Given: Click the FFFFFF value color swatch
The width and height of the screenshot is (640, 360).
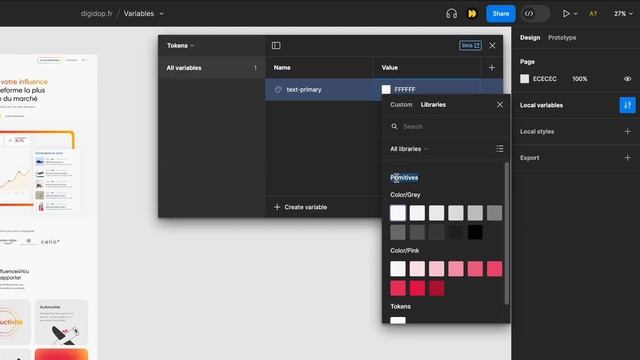Looking at the screenshot, I should tap(386, 89).
